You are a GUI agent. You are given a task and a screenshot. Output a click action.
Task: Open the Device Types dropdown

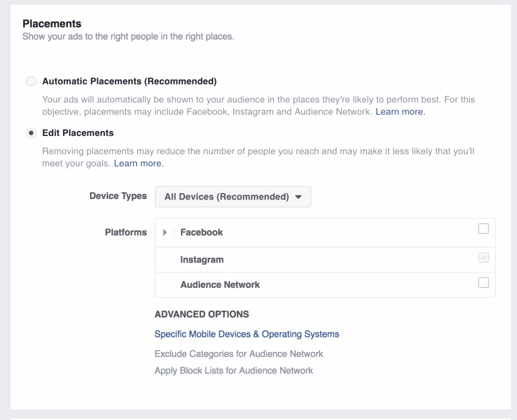[x=232, y=196]
